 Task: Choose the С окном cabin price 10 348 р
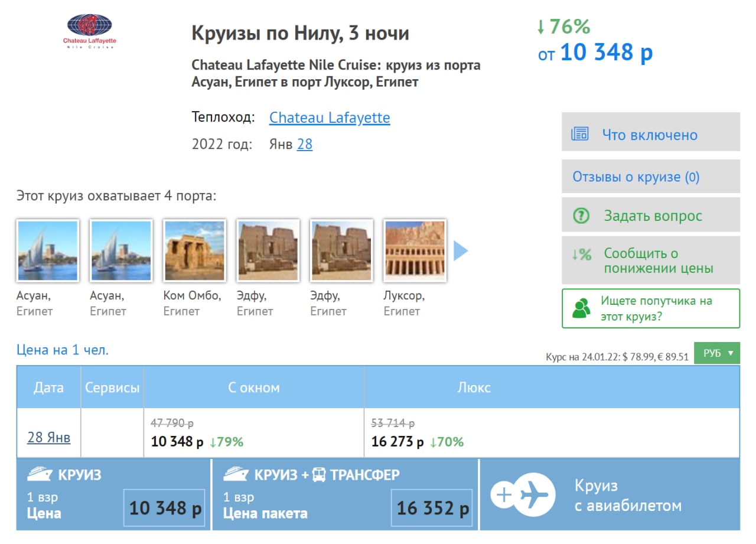click(177, 442)
